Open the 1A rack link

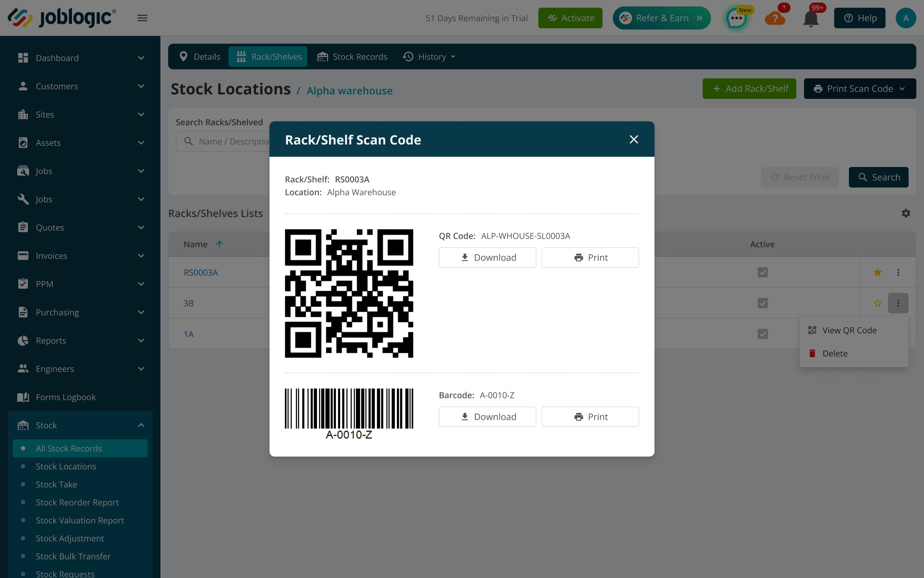tap(189, 334)
